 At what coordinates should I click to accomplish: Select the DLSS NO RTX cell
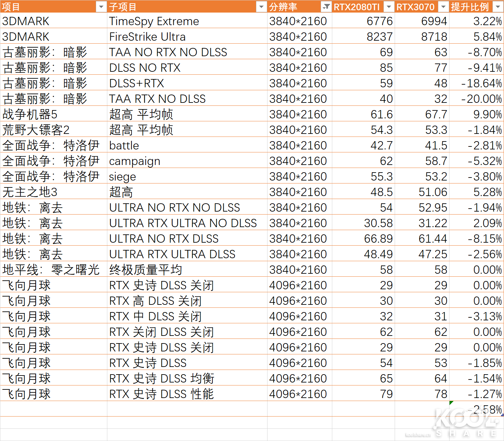point(187,67)
